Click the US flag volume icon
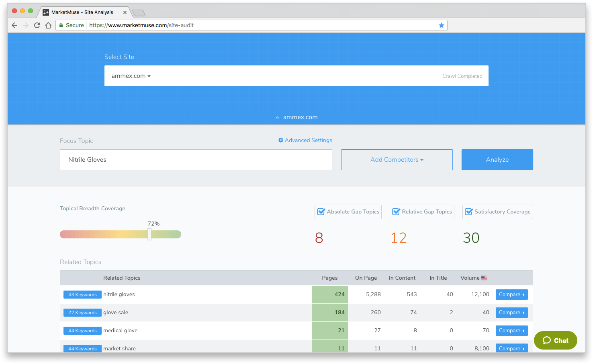Viewport: 593px width, 364px height. pyautogui.click(x=484, y=278)
